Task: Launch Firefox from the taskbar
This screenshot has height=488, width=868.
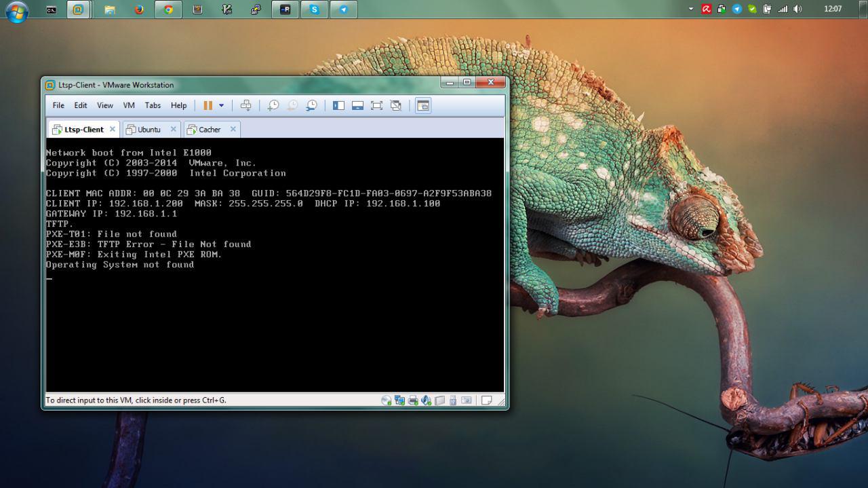Action: tap(139, 10)
